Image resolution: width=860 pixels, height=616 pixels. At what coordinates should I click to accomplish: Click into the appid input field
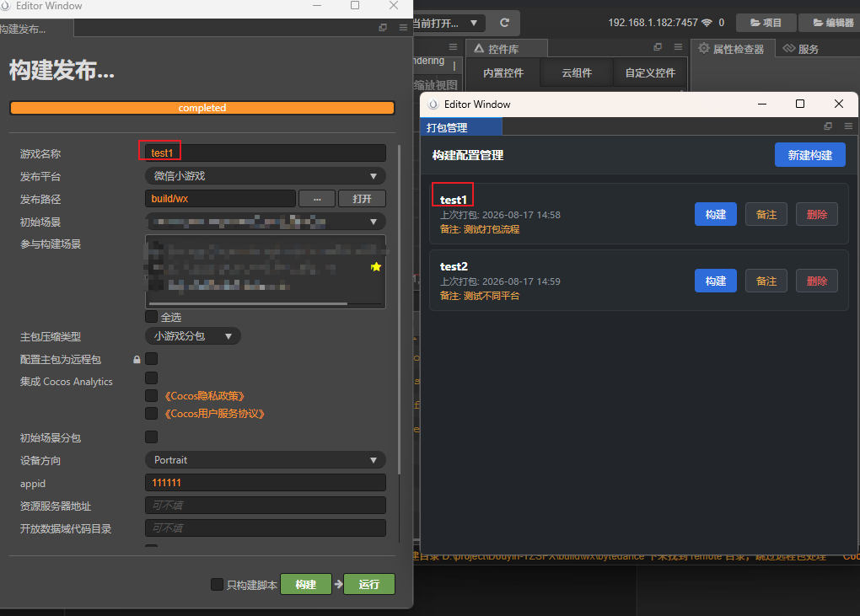pos(266,483)
